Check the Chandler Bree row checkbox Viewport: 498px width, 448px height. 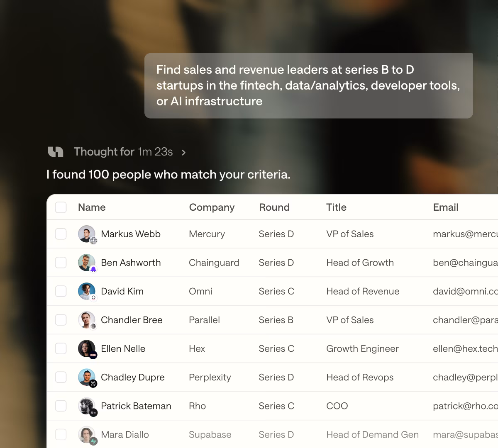(61, 320)
